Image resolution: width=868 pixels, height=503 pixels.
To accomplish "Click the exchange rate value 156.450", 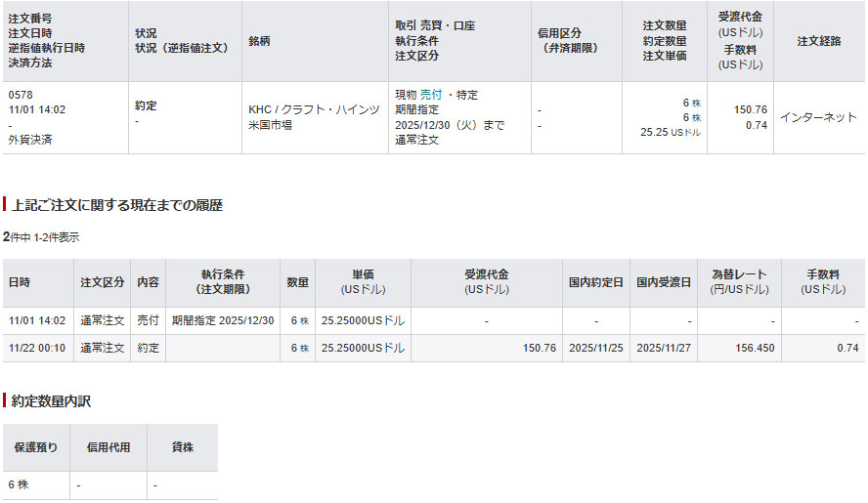I will [747, 348].
